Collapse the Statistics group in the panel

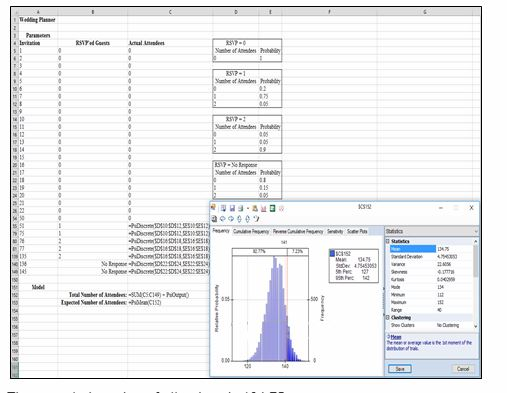pyautogui.click(x=388, y=241)
